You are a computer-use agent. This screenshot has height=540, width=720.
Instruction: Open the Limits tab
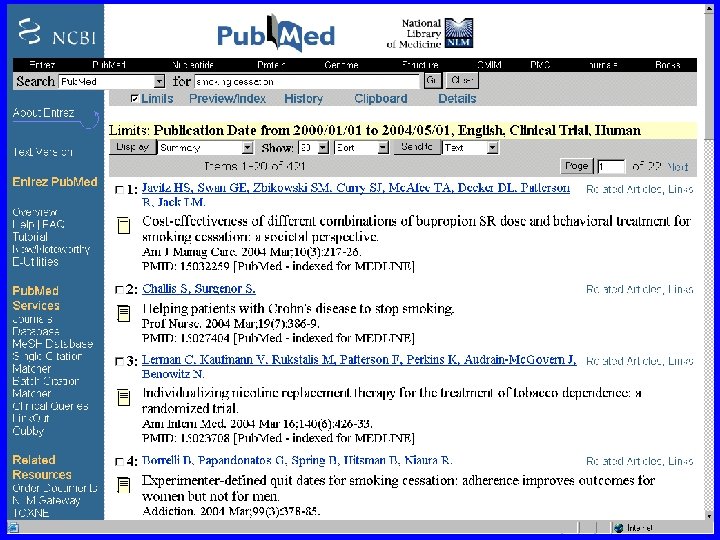point(157,98)
